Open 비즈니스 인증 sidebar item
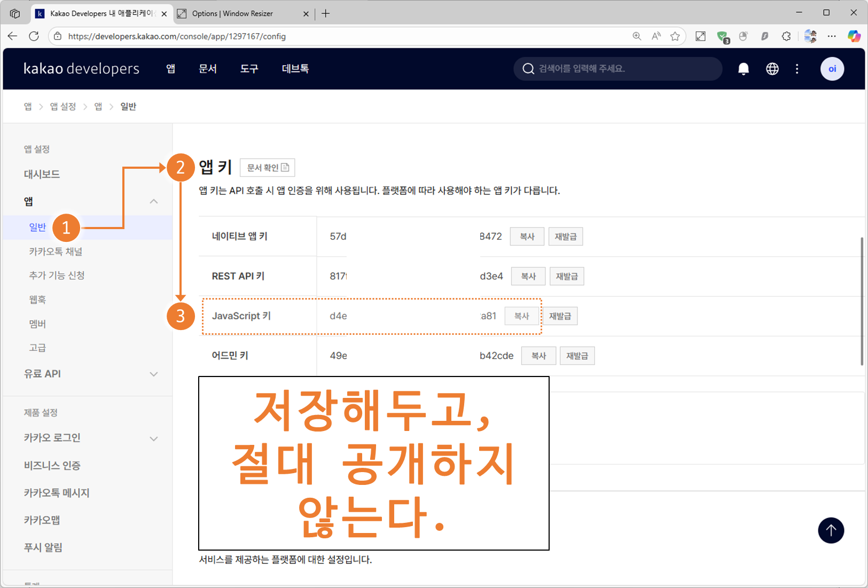The image size is (868, 588). pos(52,466)
